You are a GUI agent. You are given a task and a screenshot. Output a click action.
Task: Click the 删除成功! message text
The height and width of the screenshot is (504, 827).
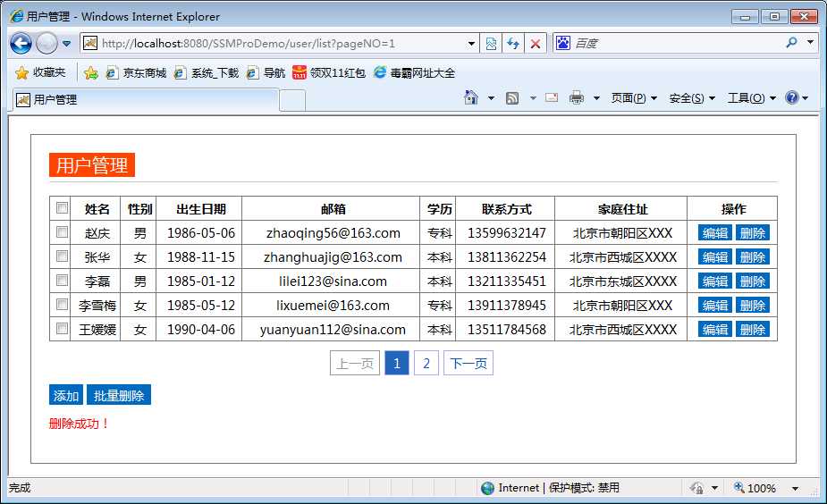pos(79,424)
